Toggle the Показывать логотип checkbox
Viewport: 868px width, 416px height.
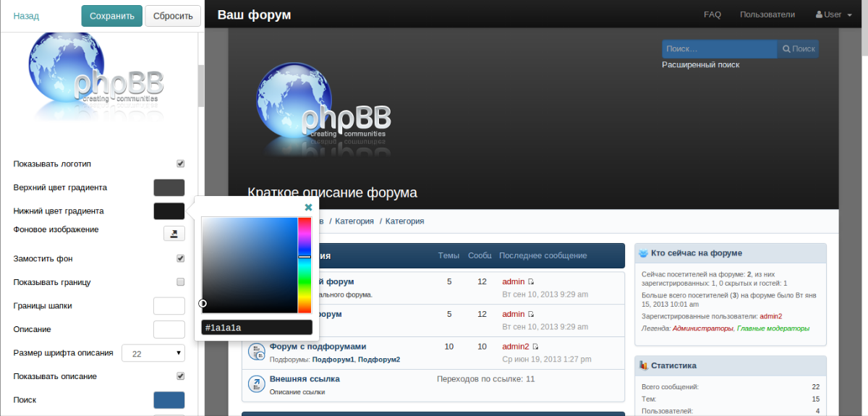tap(181, 164)
